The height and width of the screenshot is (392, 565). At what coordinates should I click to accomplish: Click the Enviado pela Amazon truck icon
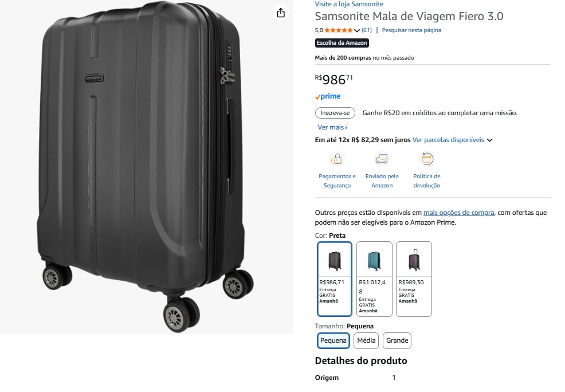pyautogui.click(x=382, y=159)
